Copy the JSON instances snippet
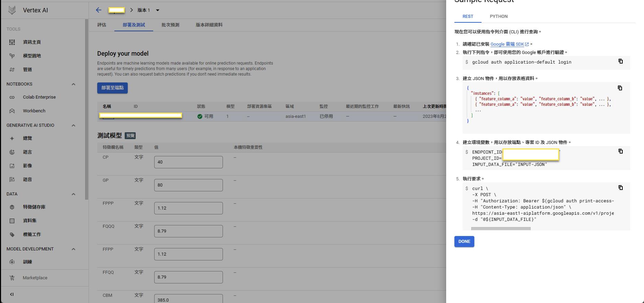The image size is (644, 303). tap(620, 88)
